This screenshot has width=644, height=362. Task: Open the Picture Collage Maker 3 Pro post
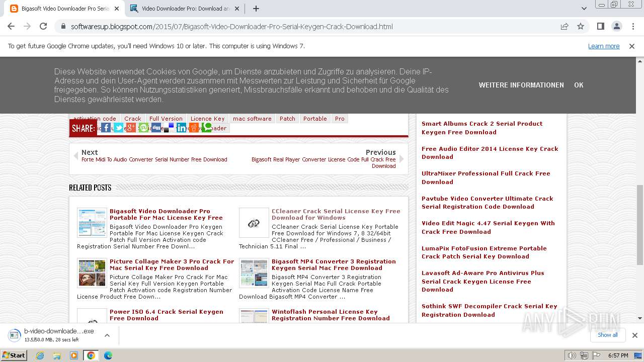click(x=172, y=265)
